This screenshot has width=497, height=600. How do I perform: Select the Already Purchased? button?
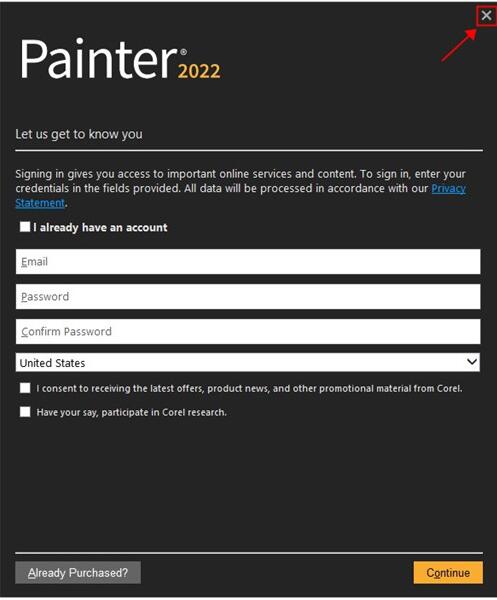[x=78, y=573]
